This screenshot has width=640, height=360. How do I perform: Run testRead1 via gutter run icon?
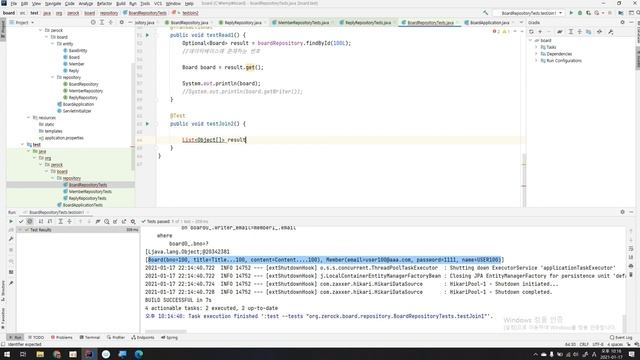pyautogui.click(x=147, y=35)
